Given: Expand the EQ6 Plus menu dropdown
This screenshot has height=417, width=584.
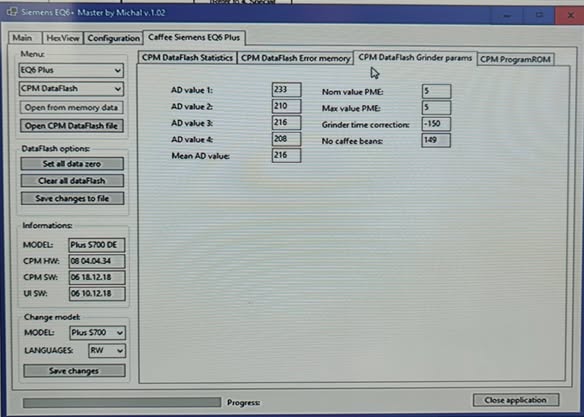Looking at the screenshot, I should point(71,70).
